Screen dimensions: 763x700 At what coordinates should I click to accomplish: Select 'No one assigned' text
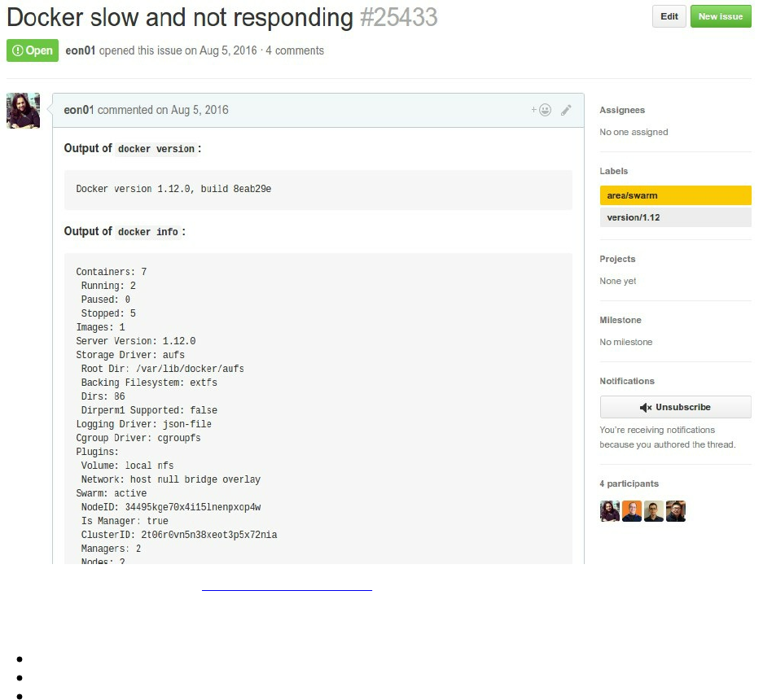pos(634,133)
